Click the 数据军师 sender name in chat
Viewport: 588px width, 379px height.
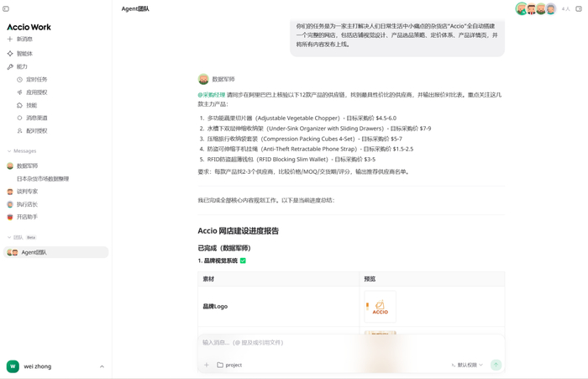pos(223,79)
